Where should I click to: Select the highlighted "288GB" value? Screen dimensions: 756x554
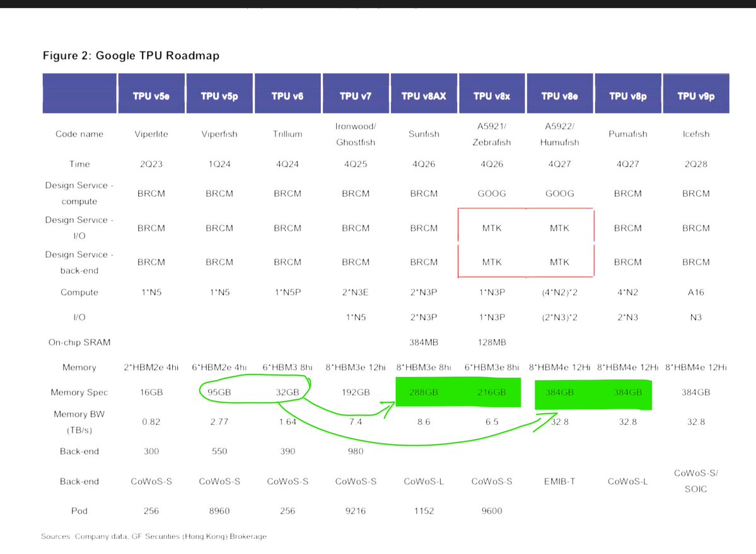(424, 392)
